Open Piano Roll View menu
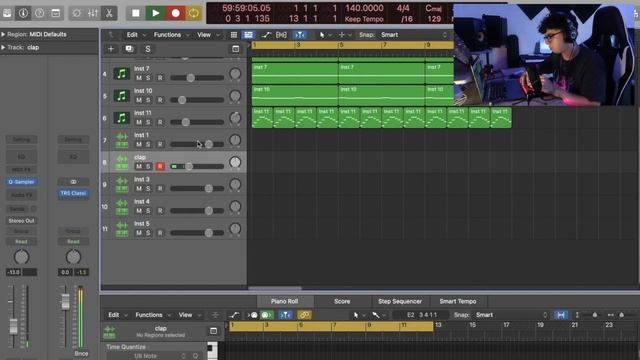 (189, 315)
